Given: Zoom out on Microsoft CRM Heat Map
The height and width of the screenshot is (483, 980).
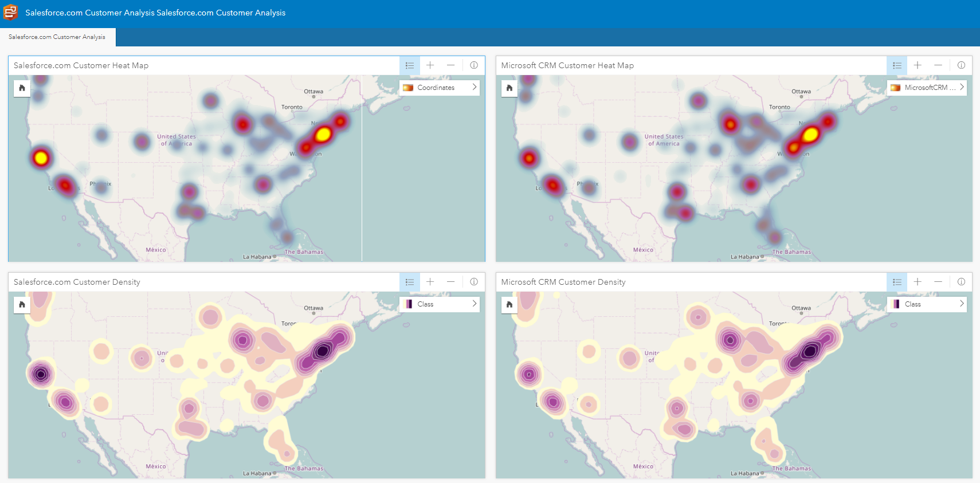Looking at the screenshot, I should (x=938, y=65).
